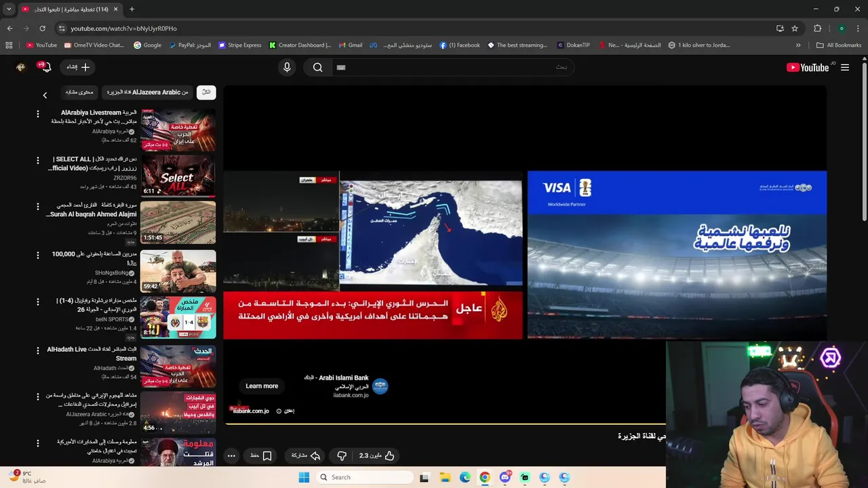Open options for SHoNgxBoNg 100,000 video
The image size is (868, 488).
tap(38, 255)
